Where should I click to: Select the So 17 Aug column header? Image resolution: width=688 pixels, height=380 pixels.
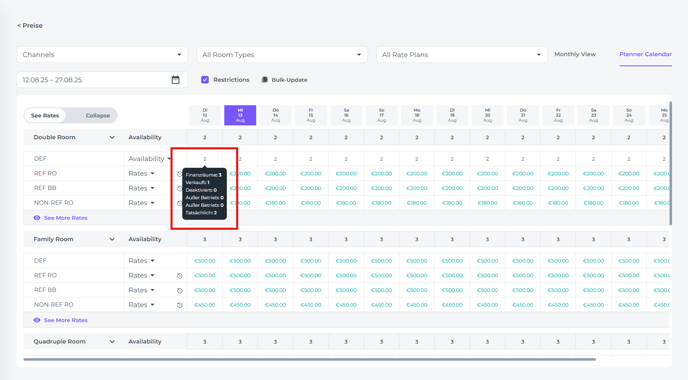tap(381, 115)
